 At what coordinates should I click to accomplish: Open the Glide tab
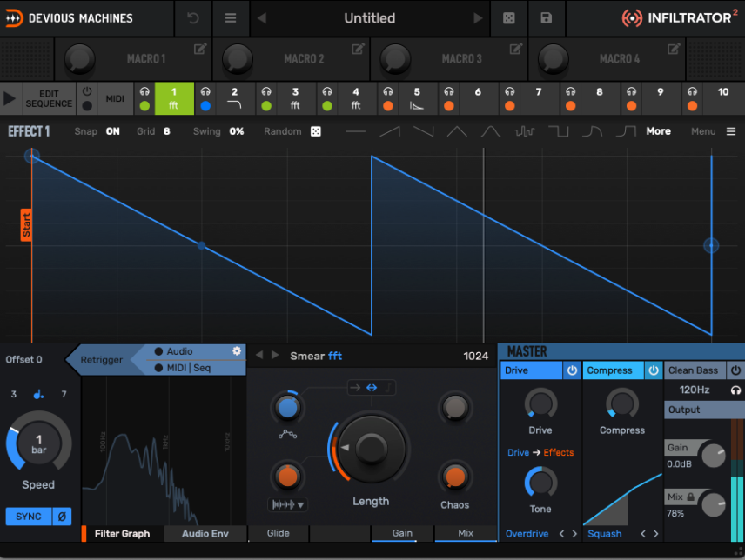point(279,533)
